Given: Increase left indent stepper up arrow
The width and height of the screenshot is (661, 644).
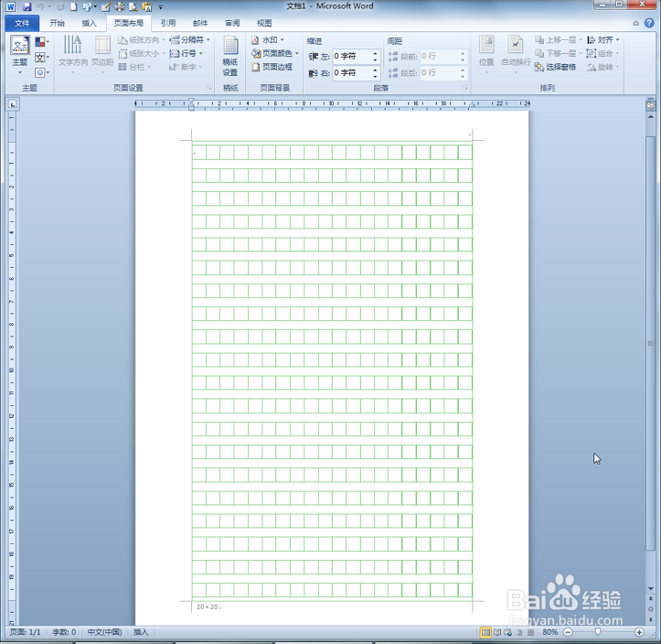Looking at the screenshot, I should [x=375, y=53].
